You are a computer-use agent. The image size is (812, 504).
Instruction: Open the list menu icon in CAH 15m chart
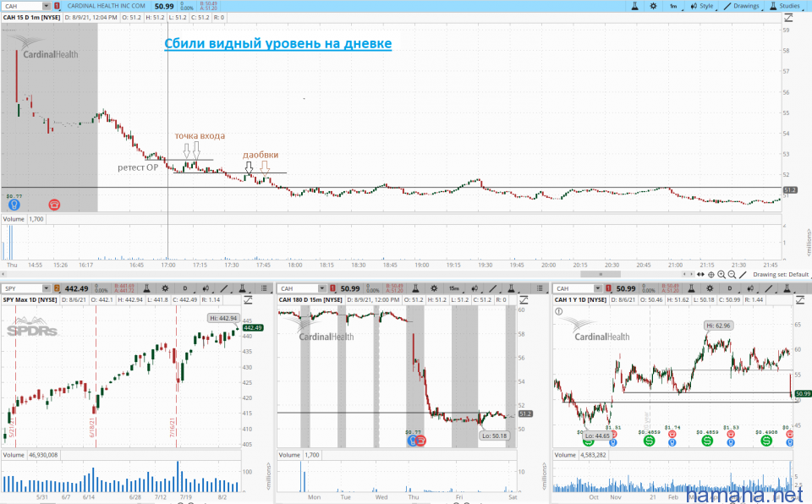pos(540,288)
